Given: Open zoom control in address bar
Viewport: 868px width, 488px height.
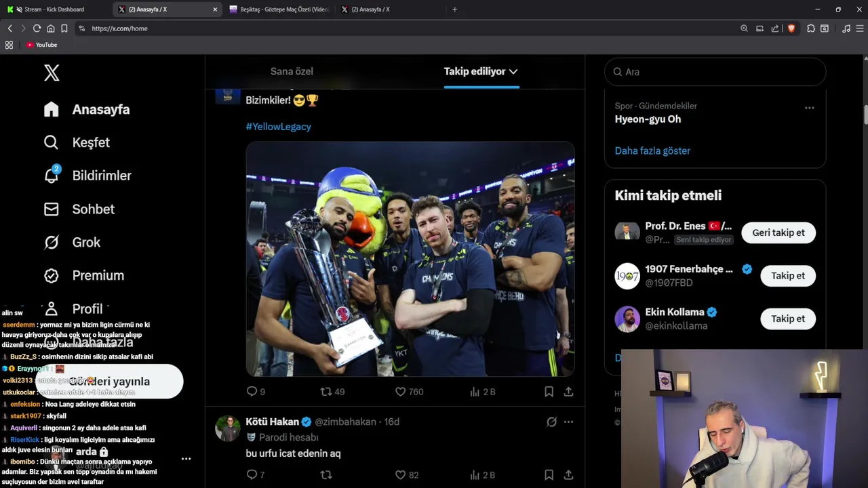Looking at the screenshot, I should coord(744,28).
